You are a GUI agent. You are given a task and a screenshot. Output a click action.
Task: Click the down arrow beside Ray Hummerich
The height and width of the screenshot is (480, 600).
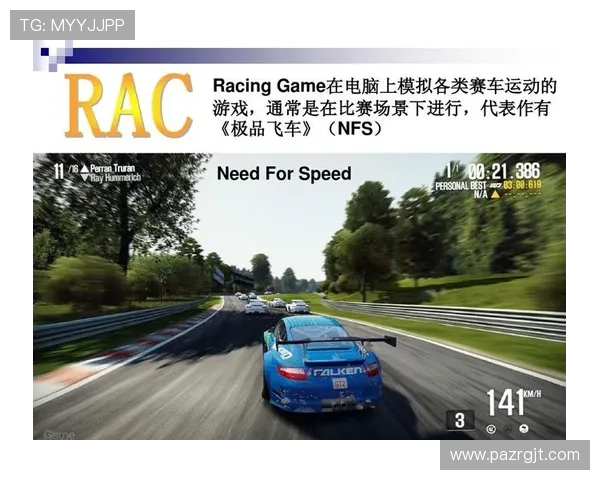[85, 178]
